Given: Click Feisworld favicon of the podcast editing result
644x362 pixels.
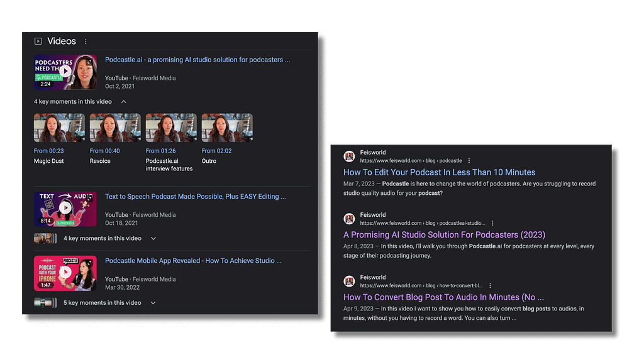Looking at the screenshot, I should point(349,156).
